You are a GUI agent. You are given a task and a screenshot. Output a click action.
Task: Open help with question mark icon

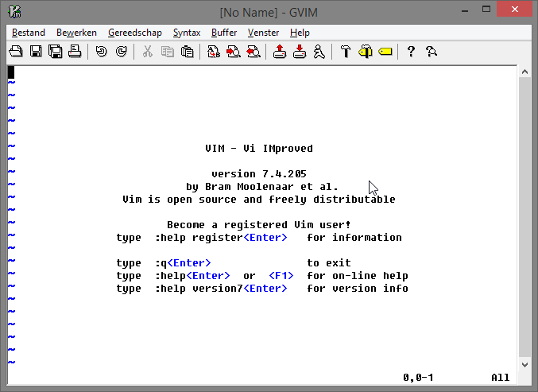click(x=411, y=52)
